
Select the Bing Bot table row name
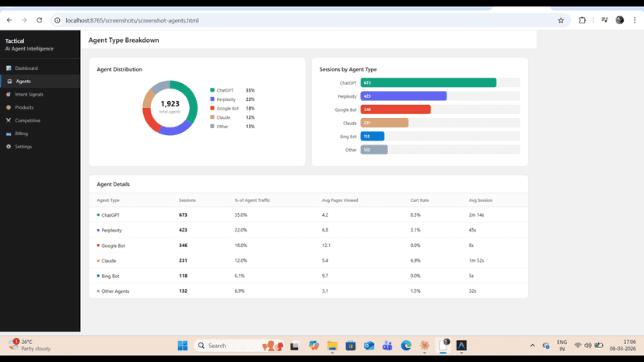coord(110,276)
